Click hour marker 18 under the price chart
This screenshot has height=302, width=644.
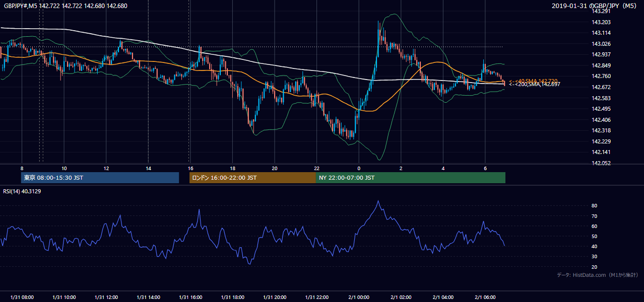click(232, 168)
